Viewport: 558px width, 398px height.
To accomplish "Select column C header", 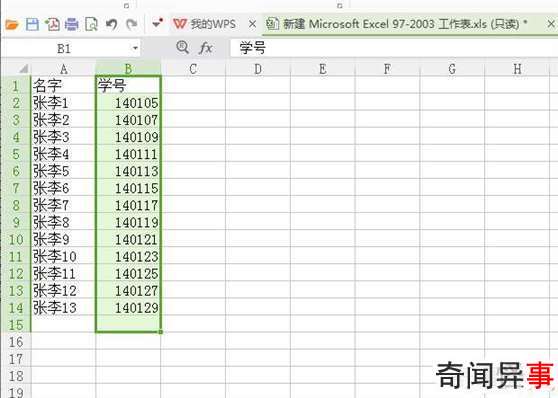I will 193,69.
